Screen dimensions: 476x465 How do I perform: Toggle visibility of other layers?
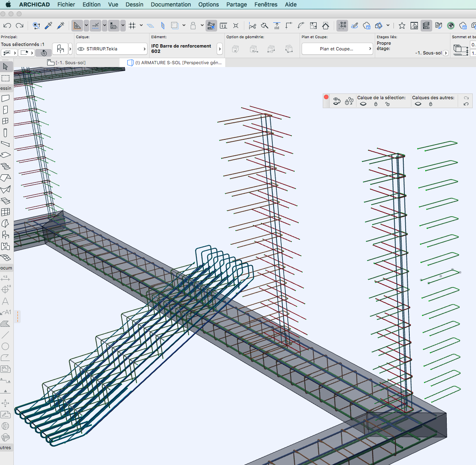tap(418, 104)
